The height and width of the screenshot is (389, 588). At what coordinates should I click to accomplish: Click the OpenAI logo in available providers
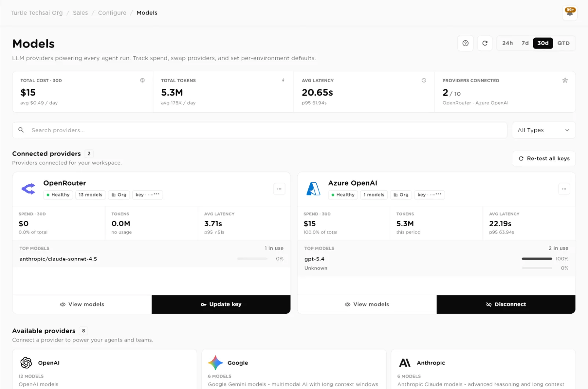pyautogui.click(x=26, y=363)
